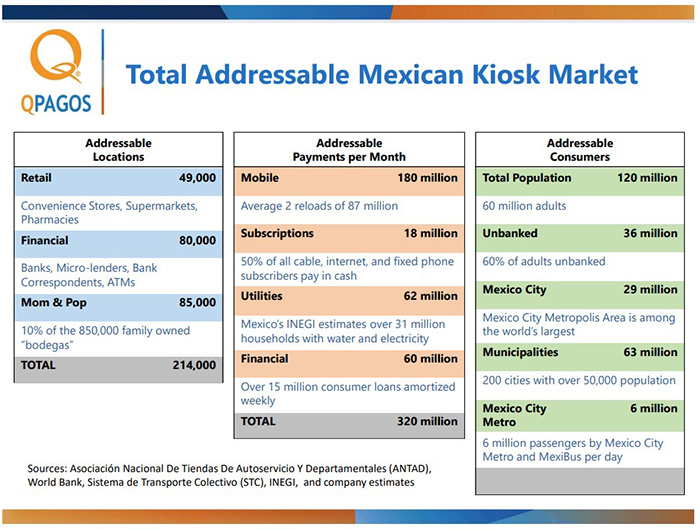
Task: Click the slide title Total Addressable Mexican Kiosk Market
Action: (381, 75)
